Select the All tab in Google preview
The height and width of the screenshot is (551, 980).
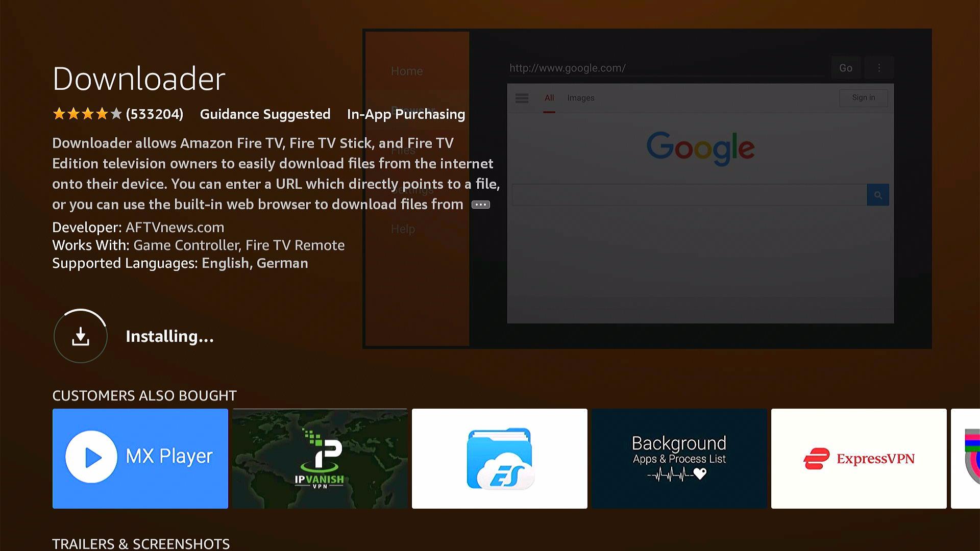(549, 98)
